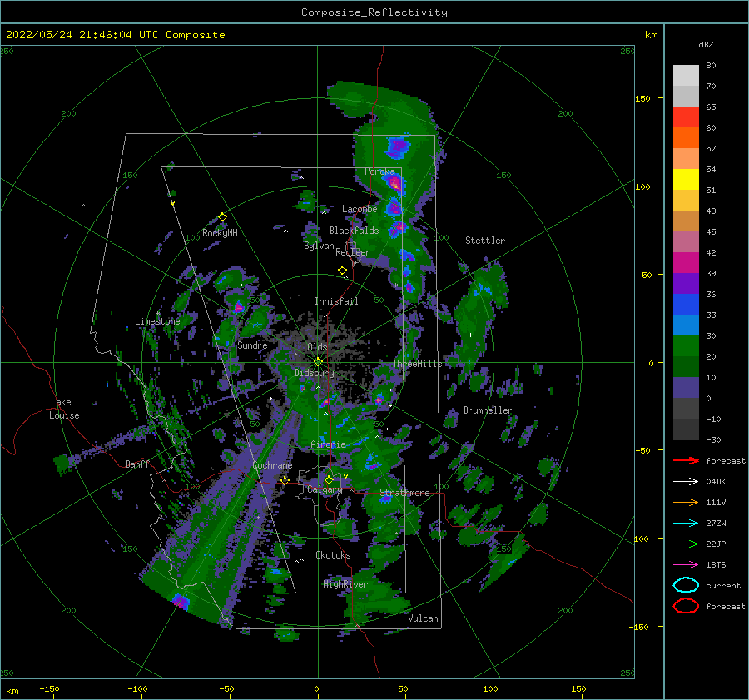The image size is (749, 700).
Task: Click the Calgary city label
Action: 325,489
